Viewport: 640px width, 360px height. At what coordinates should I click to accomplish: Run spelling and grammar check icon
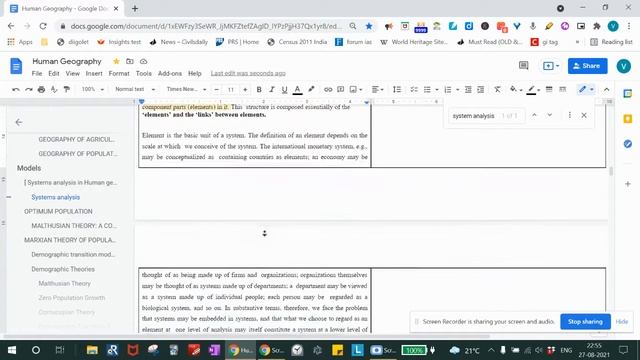(x=54, y=89)
